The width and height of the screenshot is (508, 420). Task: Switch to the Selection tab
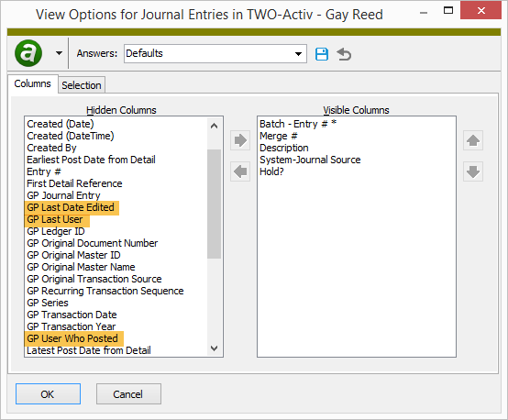(82, 85)
